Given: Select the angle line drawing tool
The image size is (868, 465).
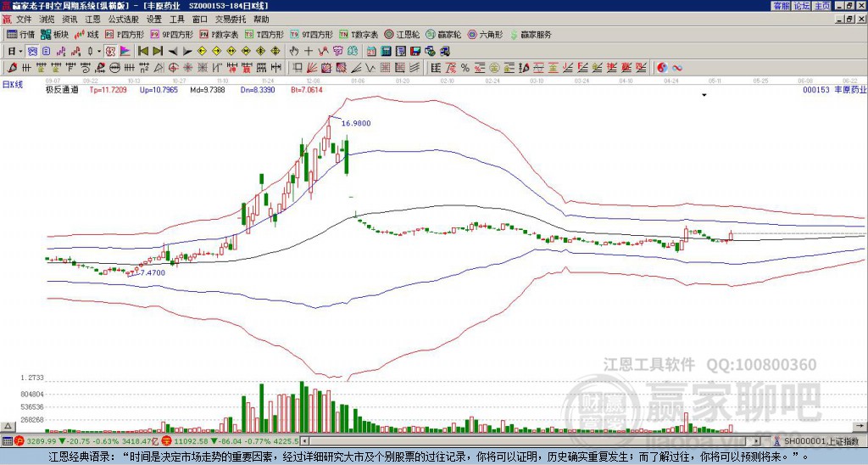Looking at the screenshot, I should [356, 68].
